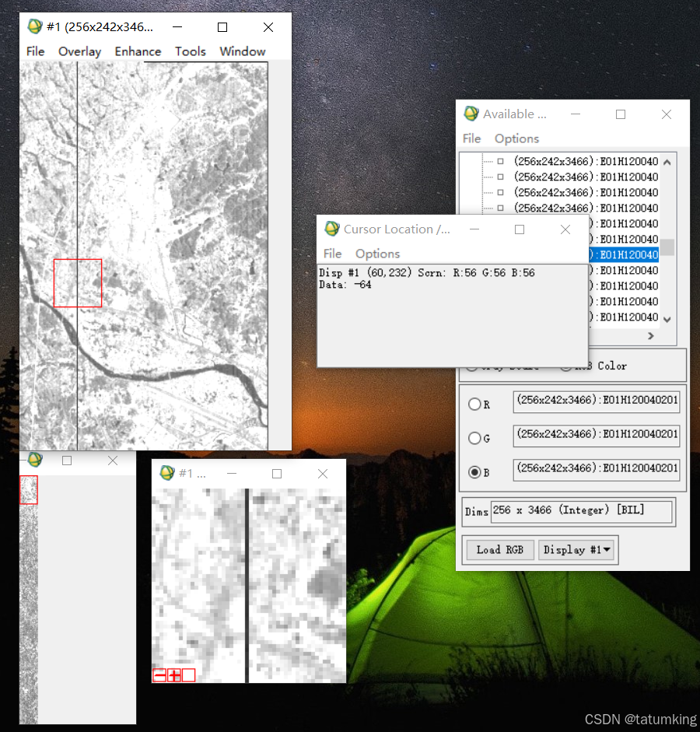Close the main display window
Image resolution: width=700 pixels, height=732 pixels.
[x=268, y=27]
